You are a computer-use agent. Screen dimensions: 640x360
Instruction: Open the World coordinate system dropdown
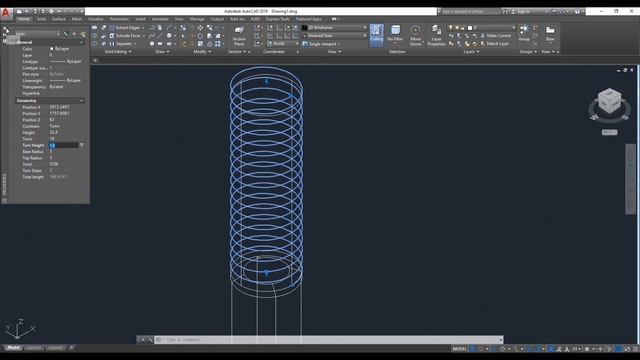tap(283, 44)
